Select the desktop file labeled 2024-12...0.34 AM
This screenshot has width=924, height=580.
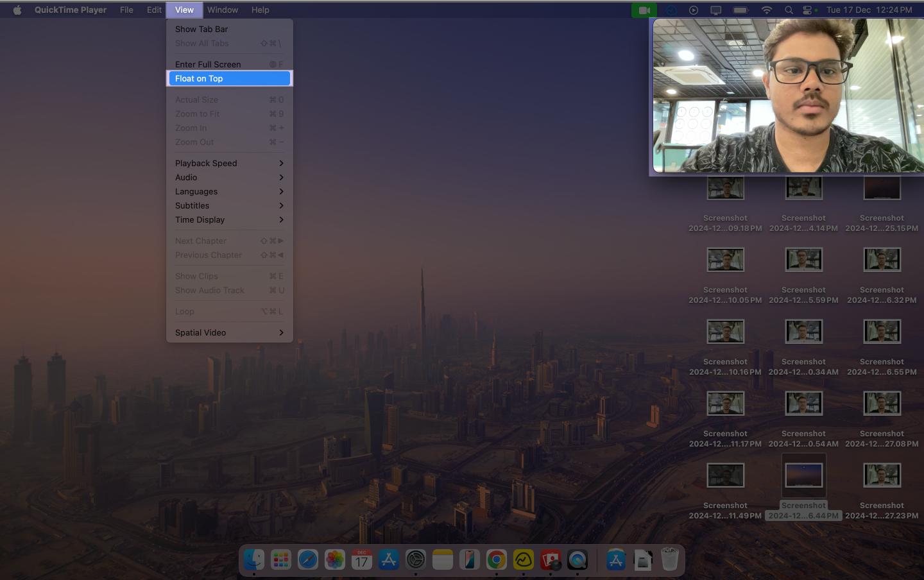click(804, 332)
